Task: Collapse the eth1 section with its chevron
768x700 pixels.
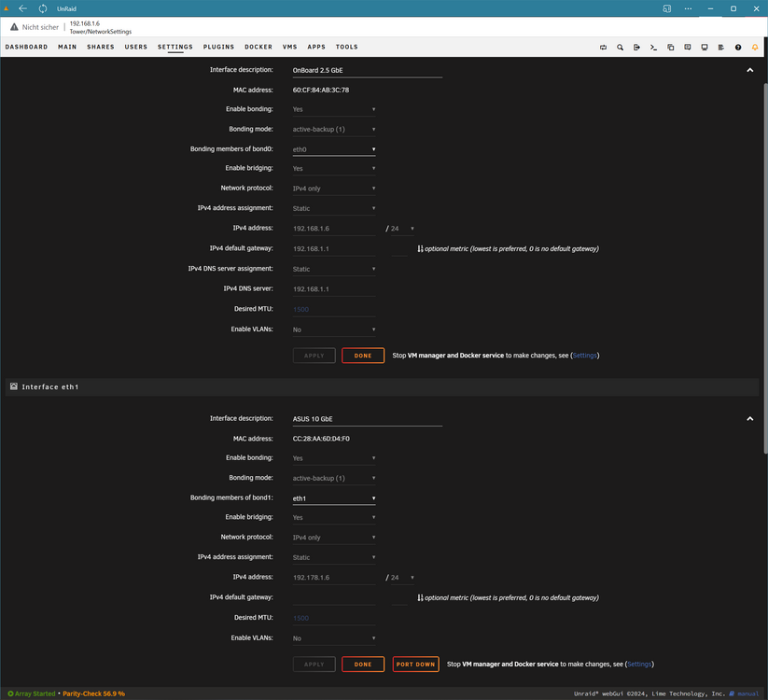Action: (x=750, y=419)
